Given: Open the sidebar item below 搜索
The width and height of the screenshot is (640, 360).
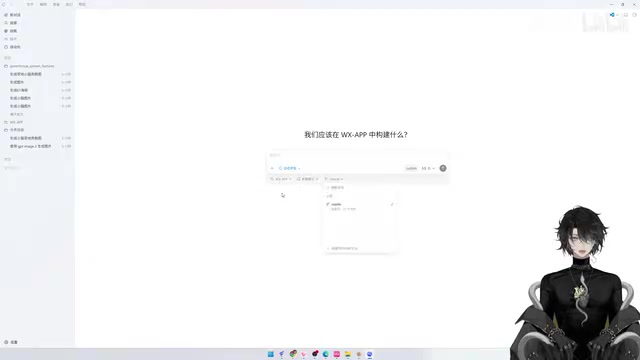Looking at the screenshot, I should (11, 31).
